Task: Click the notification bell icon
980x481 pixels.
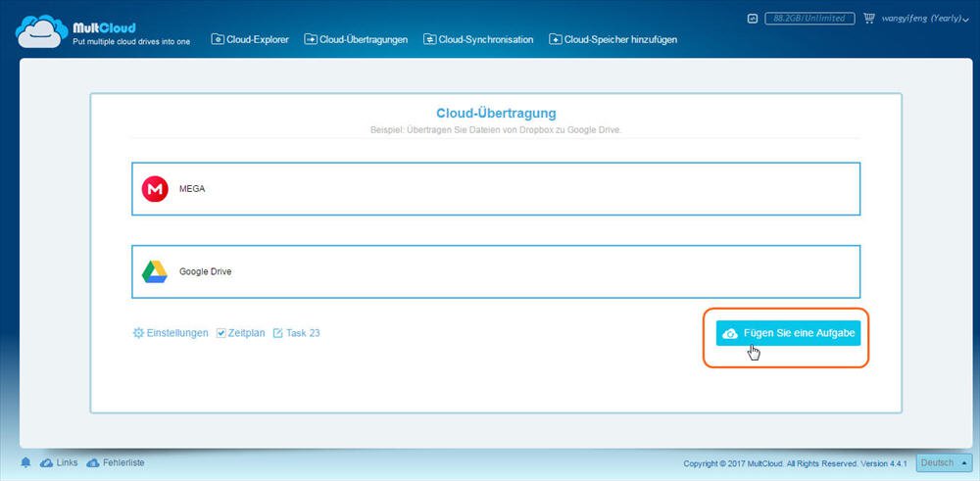Action: pos(24,462)
